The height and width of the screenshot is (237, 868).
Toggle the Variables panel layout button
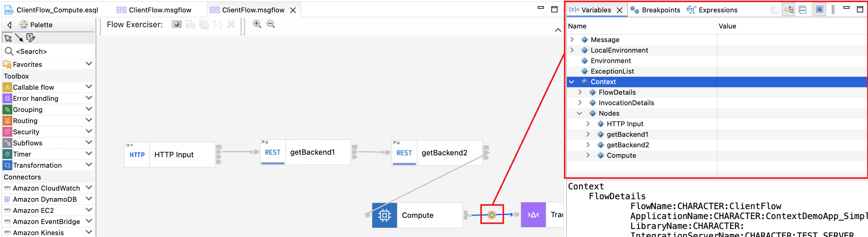(x=820, y=10)
